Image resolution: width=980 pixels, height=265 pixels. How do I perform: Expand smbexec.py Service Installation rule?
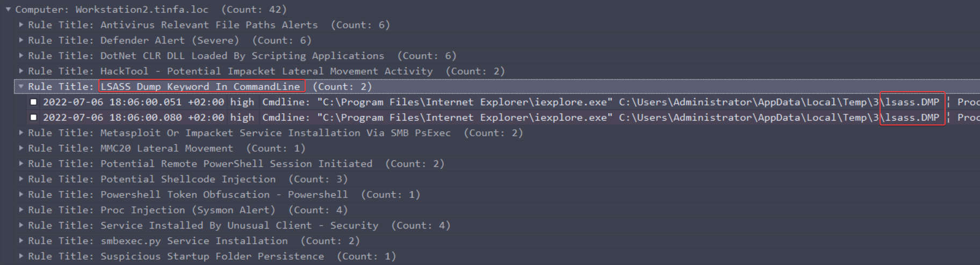click(x=21, y=241)
